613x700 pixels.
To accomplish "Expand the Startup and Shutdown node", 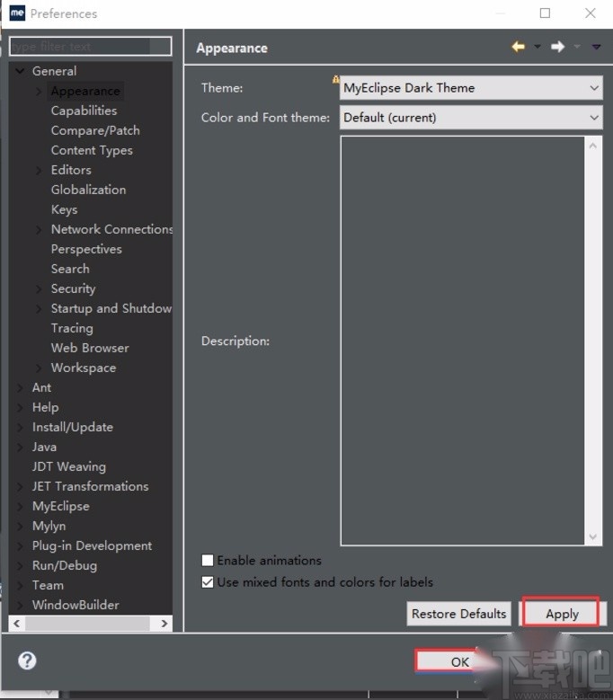I will [x=39, y=308].
